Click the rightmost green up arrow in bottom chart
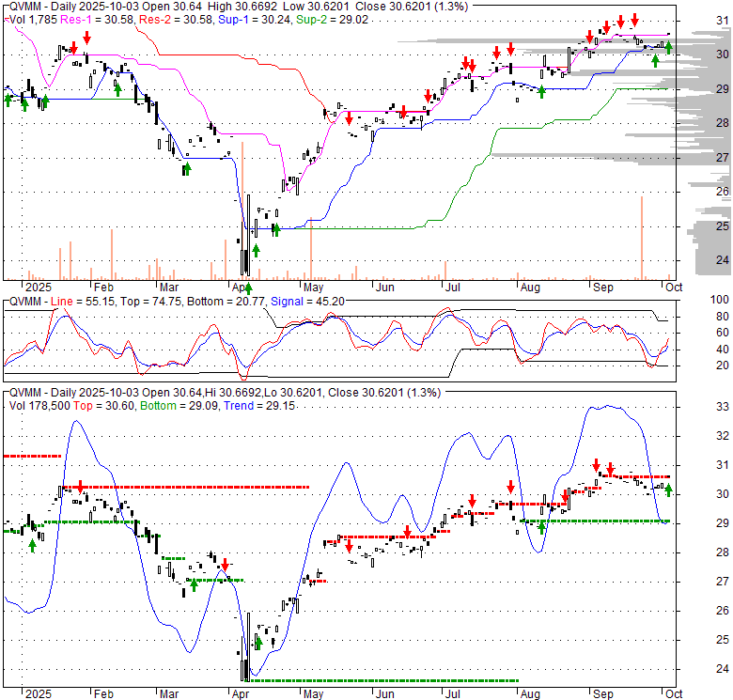Screen dimensions: 733x700 668,490
